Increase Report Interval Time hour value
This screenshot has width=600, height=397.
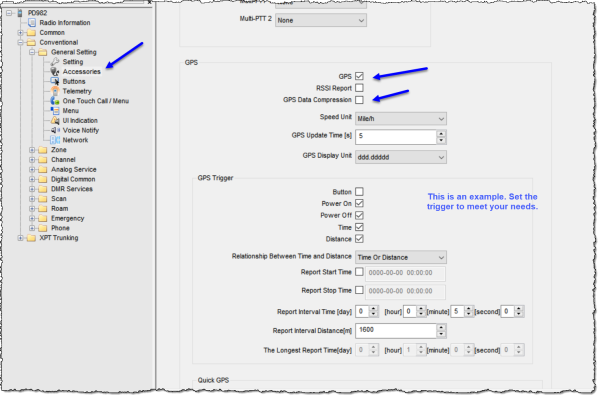click(421, 309)
